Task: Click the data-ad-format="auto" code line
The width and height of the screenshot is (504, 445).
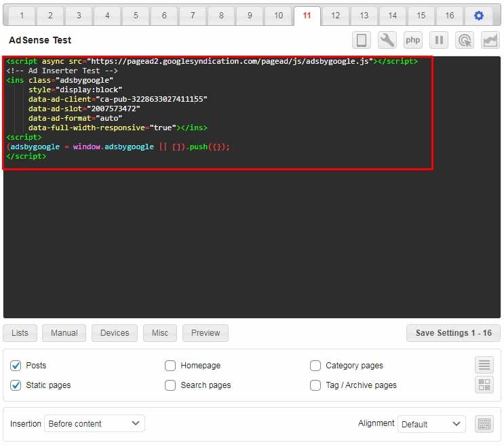Action: click(75, 118)
